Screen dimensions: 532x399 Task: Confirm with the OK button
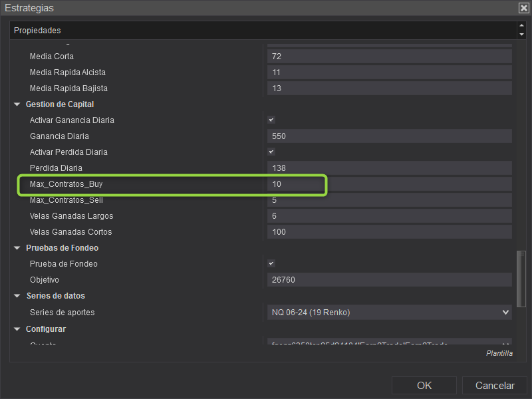tap(424, 386)
